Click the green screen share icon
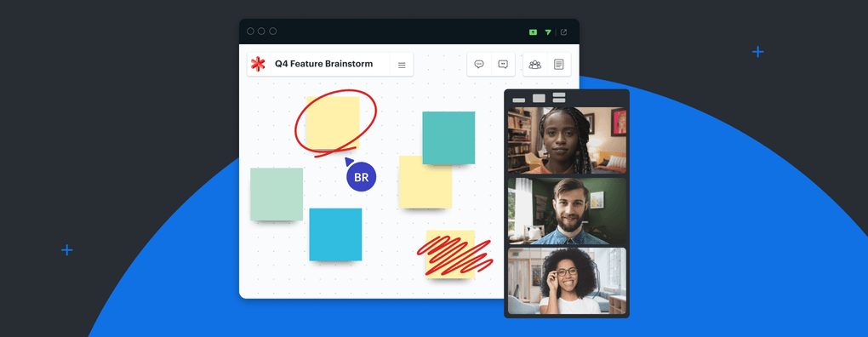 click(x=533, y=32)
